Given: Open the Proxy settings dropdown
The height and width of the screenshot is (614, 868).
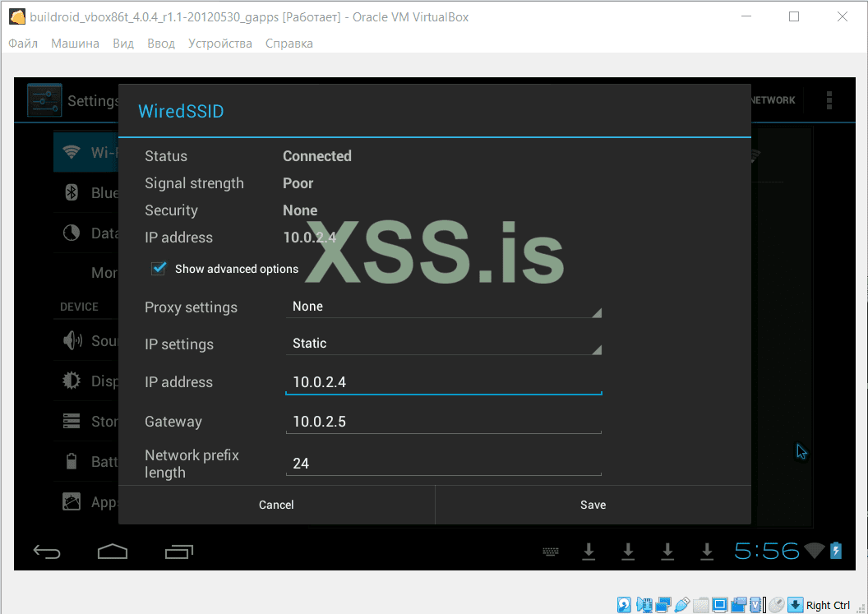Looking at the screenshot, I should [x=443, y=307].
